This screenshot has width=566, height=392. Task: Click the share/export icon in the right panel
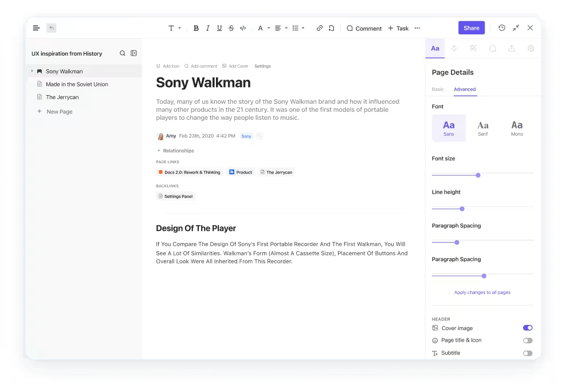point(512,49)
